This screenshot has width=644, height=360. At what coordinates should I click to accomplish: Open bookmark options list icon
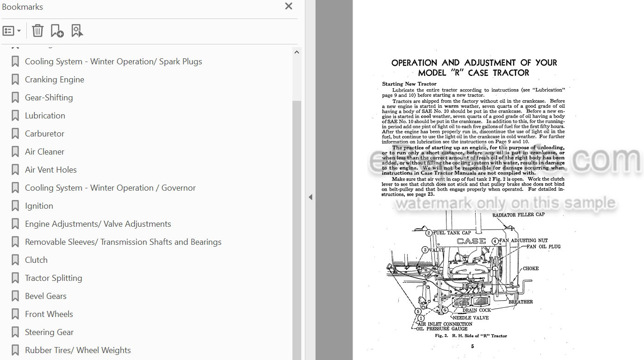pos(12,31)
